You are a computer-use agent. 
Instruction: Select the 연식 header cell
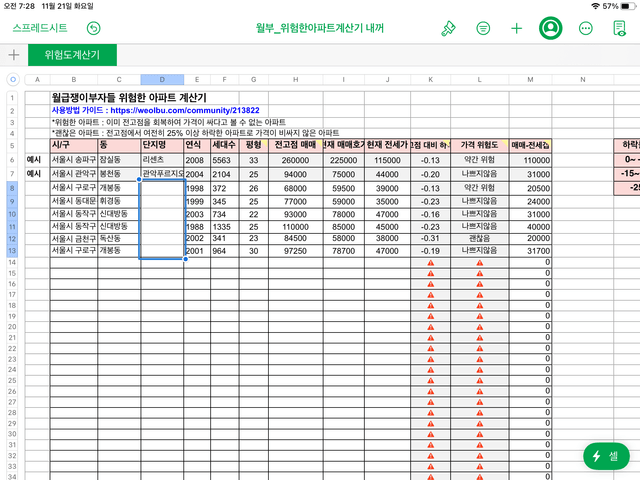197,145
